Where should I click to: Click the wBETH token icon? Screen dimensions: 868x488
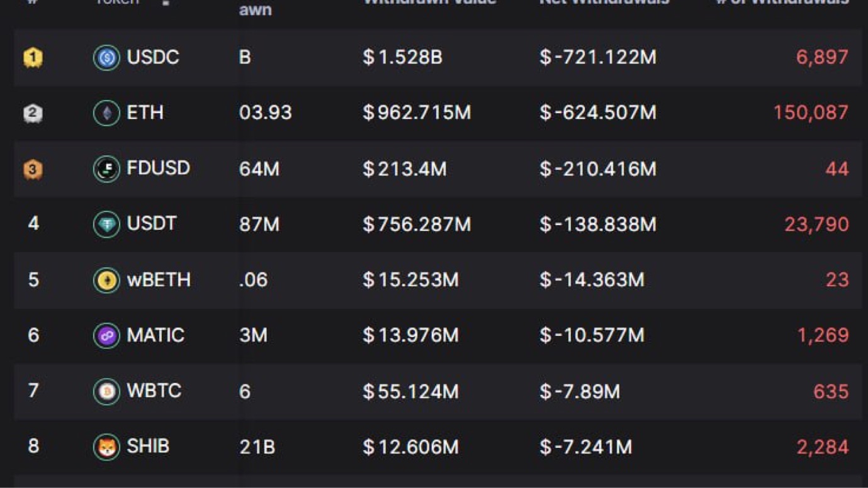(106, 280)
